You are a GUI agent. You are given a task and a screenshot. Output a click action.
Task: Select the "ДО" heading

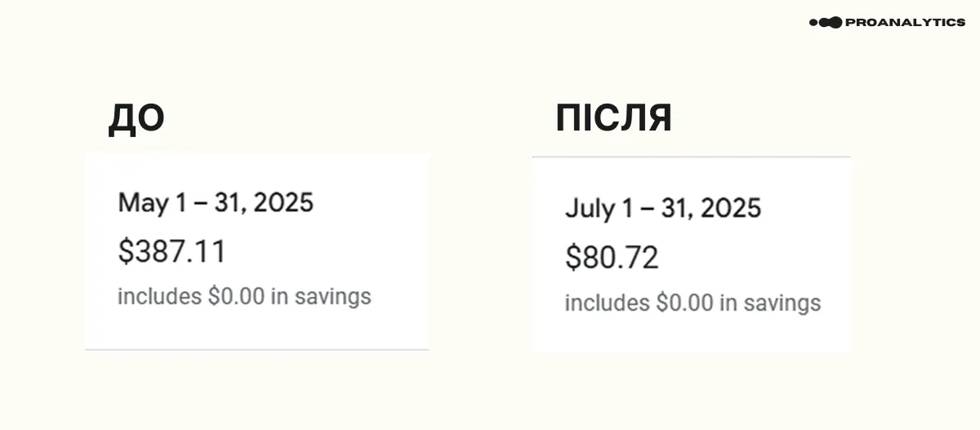click(x=136, y=119)
